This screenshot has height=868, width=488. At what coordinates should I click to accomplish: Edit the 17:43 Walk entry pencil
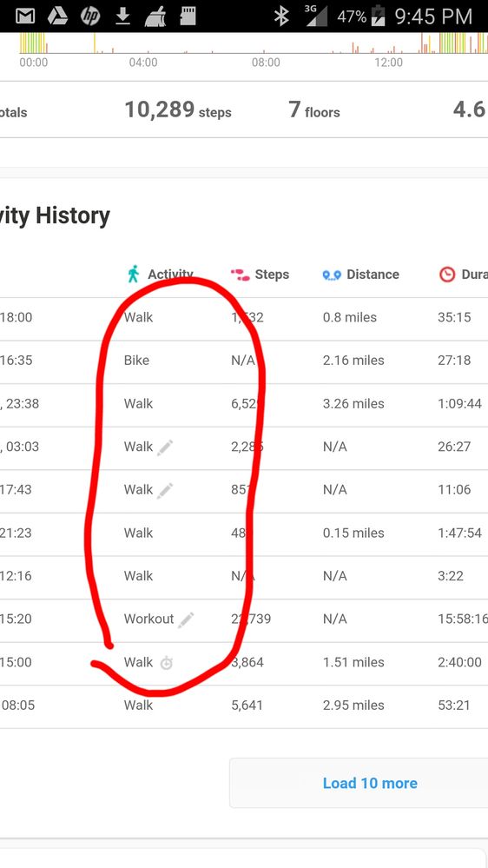pyautogui.click(x=165, y=490)
